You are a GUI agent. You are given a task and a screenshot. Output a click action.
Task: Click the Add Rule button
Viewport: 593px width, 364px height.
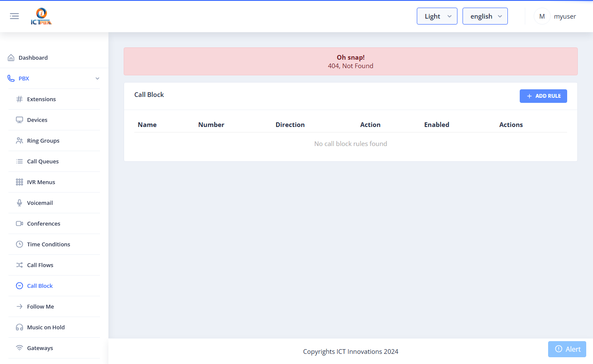[543, 96]
